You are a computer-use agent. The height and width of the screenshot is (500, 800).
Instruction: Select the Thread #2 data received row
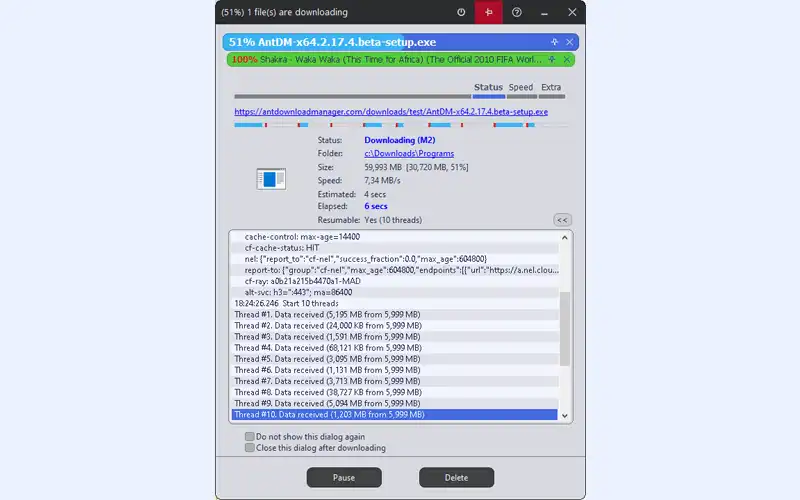[395, 326]
